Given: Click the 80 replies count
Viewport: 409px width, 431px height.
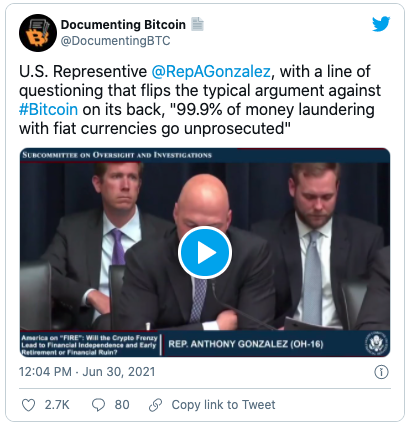Looking at the screenshot, I should (x=122, y=405).
